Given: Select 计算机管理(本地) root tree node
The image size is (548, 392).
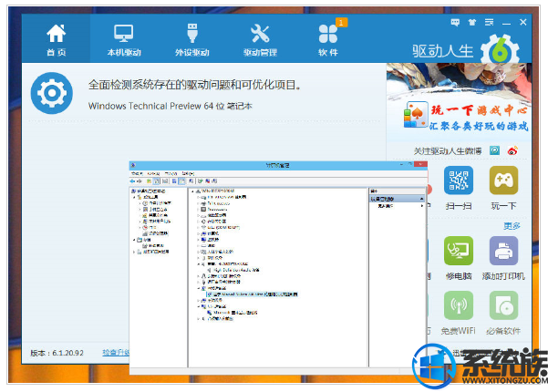Looking at the screenshot, I should [148, 191].
